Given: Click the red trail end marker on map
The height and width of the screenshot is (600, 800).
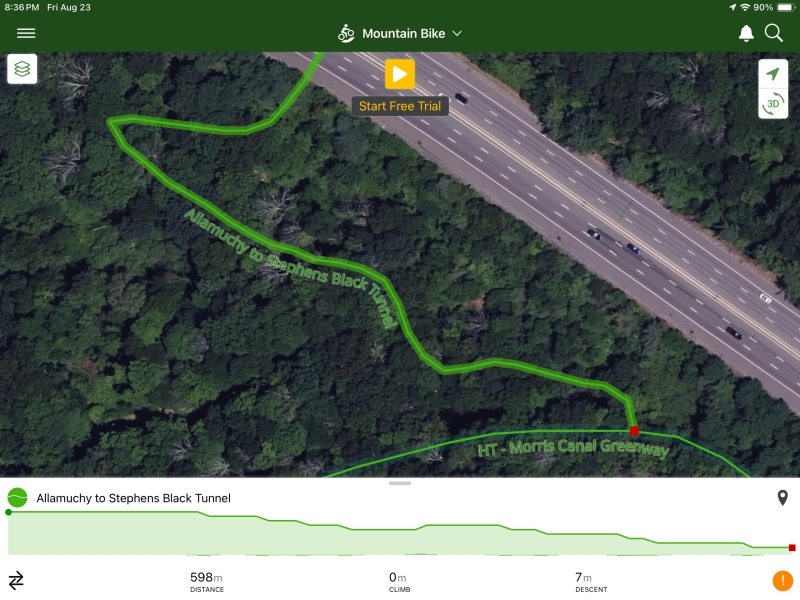Looking at the screenshot, I should [x=634, y=431].
